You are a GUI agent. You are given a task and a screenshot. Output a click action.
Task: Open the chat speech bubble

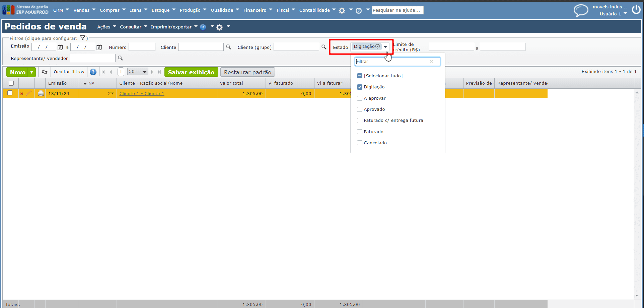click(581, 10)
